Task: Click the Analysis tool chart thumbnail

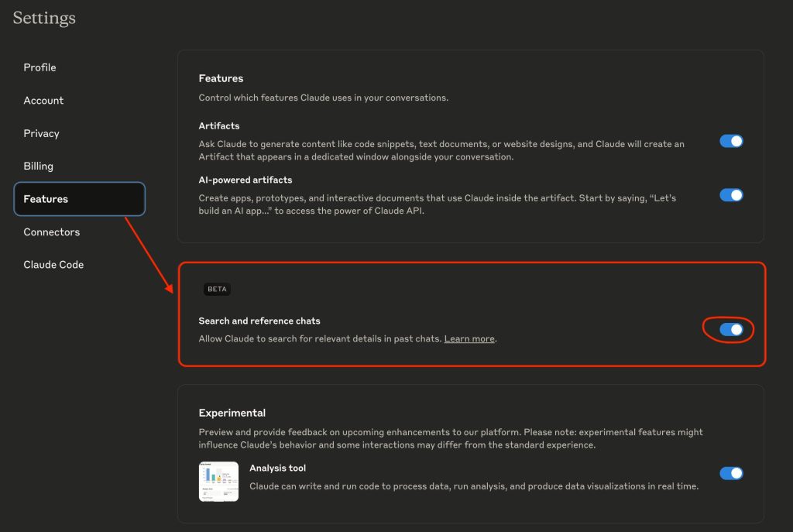Action: click(218, 482)
